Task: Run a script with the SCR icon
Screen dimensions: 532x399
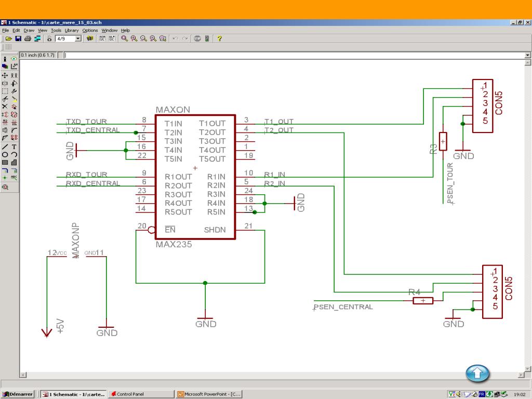Action: (102, 38)
